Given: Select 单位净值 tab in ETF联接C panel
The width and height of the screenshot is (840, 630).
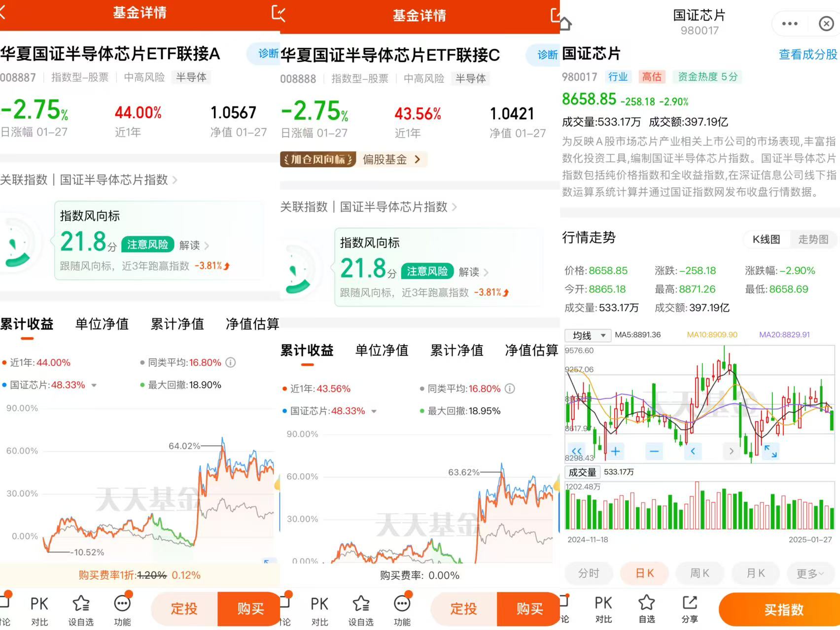Looking at the screenshot, I should coord(382,350).
